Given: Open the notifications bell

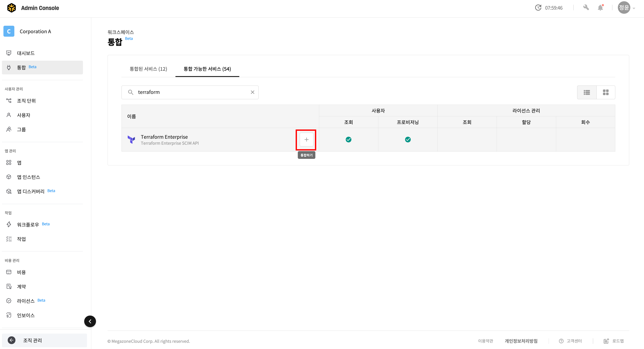Looking at the screenshot, I should 600,8.
